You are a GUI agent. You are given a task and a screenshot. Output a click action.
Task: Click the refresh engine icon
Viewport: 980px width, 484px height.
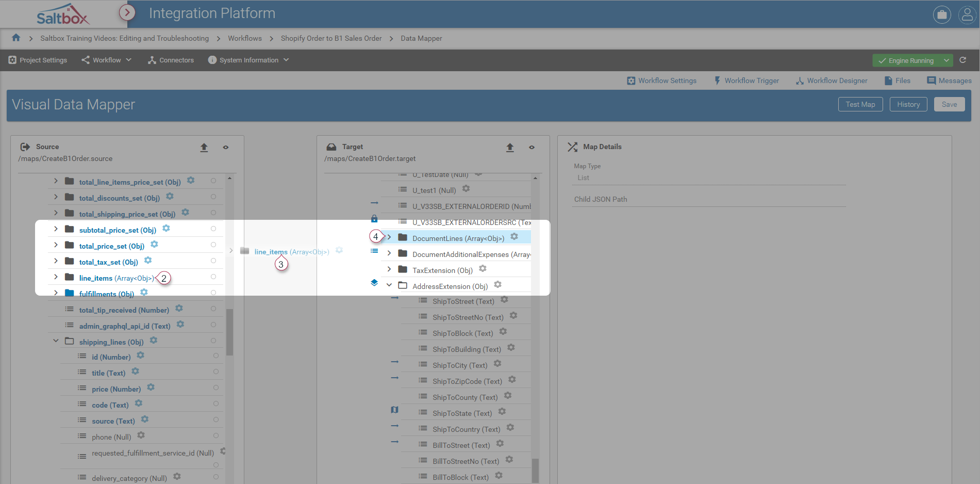pos(962,60)
